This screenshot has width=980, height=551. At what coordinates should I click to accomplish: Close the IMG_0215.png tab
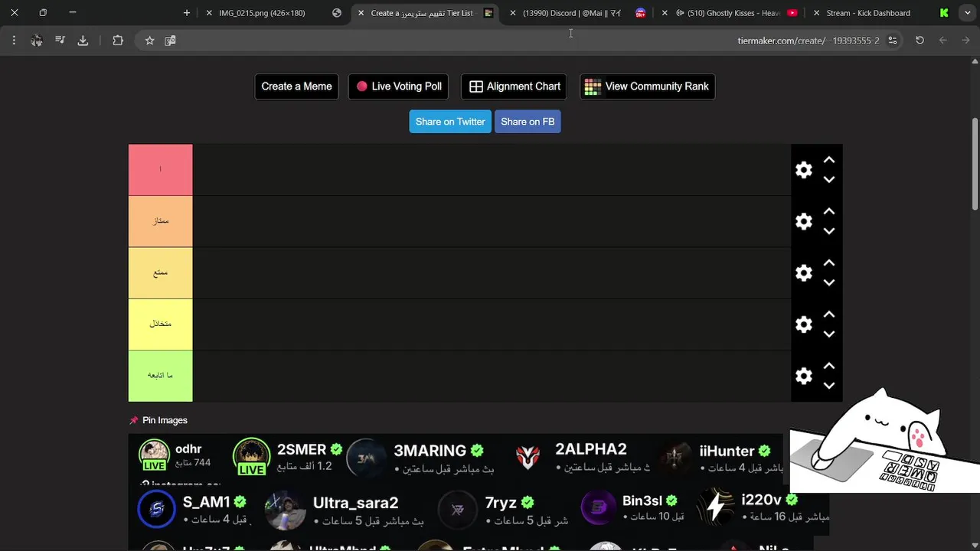(208, 13)
